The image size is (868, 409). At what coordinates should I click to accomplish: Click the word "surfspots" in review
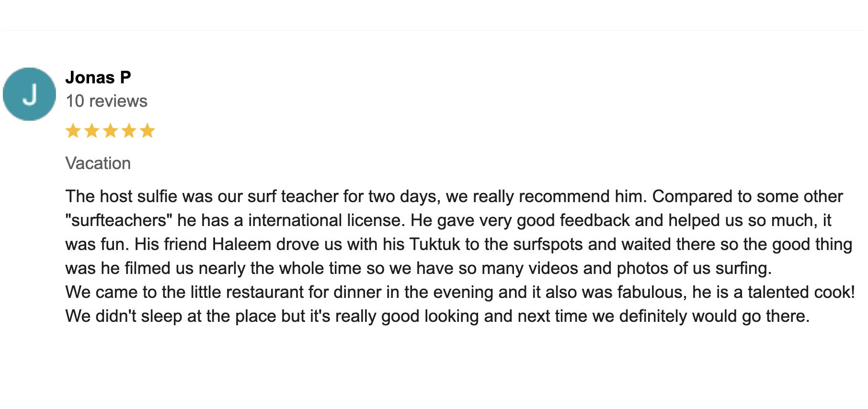click(x=548, y=244)
